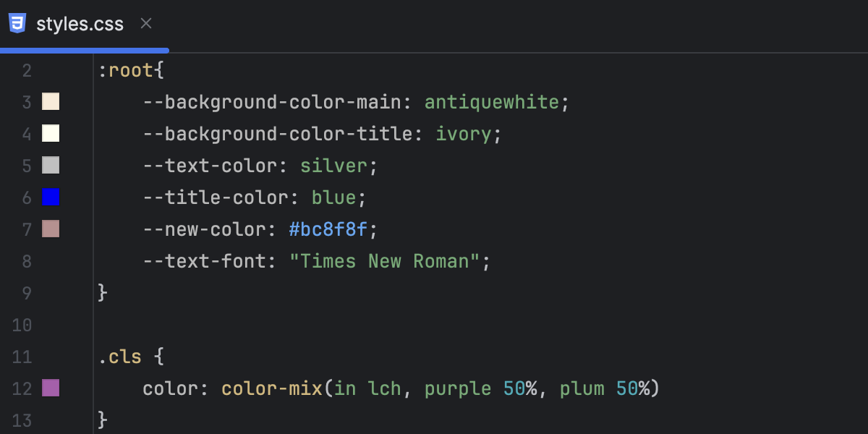Open the blue color preview next to line 6

[51, 197]
